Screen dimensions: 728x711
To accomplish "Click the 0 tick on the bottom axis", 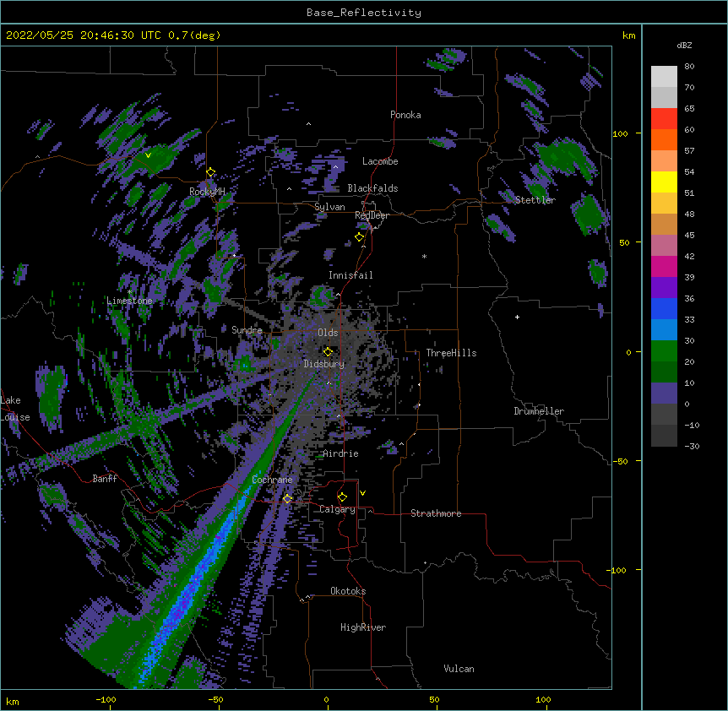I will [x=326, y=699].
